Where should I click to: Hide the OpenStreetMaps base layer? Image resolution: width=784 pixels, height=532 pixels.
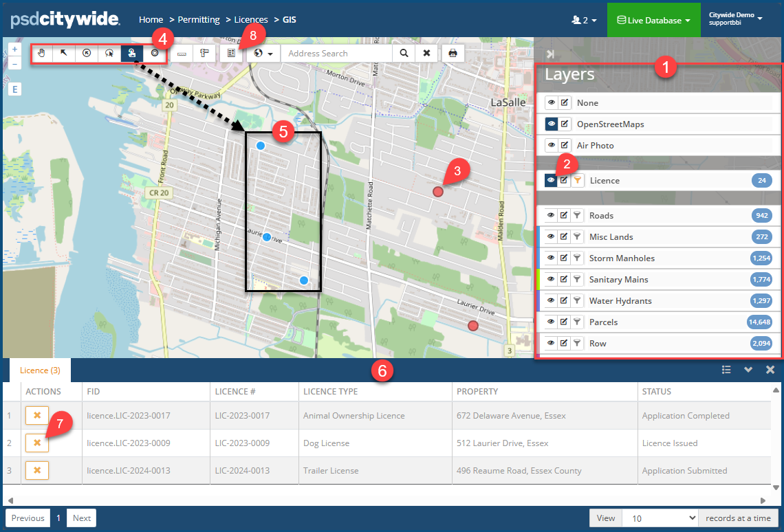[551, 124]
